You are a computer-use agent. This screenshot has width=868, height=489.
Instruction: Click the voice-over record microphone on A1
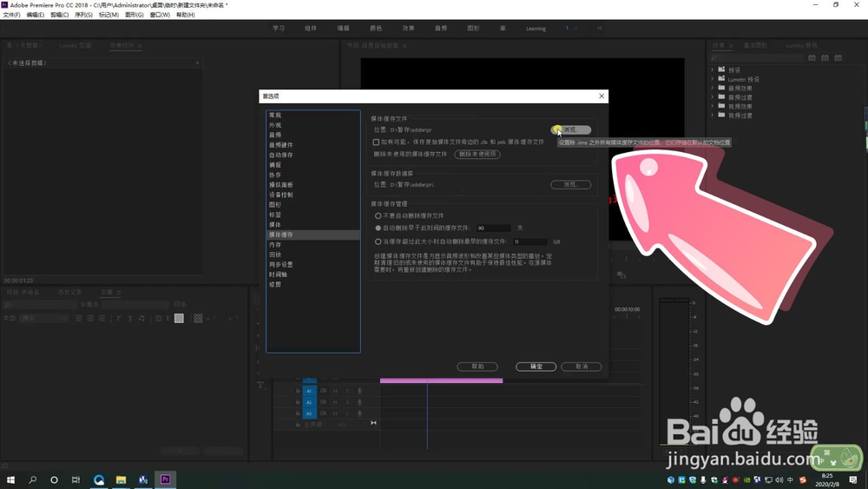point(359,391)
